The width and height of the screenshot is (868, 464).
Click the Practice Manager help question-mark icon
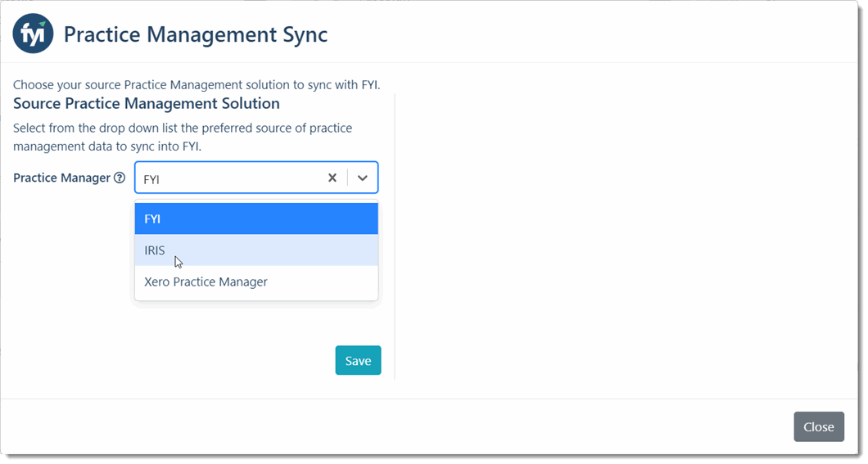[120, 178]
